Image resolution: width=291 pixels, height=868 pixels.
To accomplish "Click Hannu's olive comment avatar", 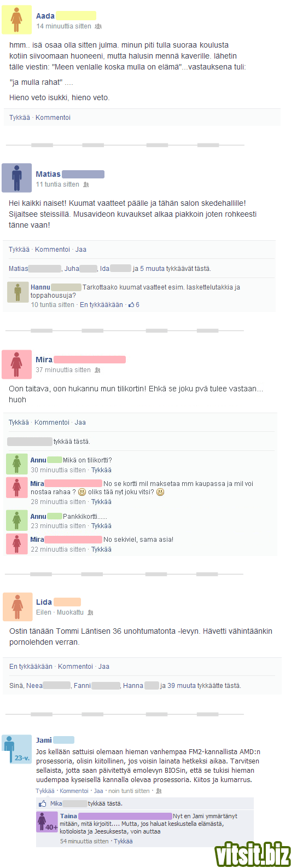I will point(18,292).
